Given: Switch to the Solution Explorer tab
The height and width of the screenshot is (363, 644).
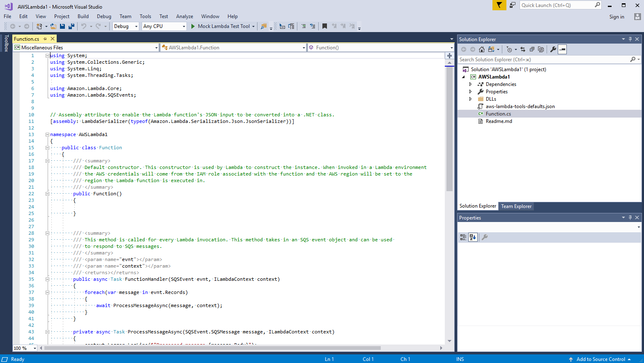Looking at the screenshot, I should [x=478, y=206].
